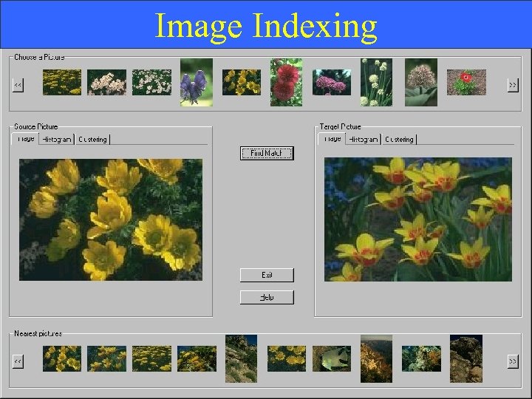Select the fish nearest picture thumbnail
Image resolution: width=532 pixels, height=399 pixels.
click(x=332, y=358)
